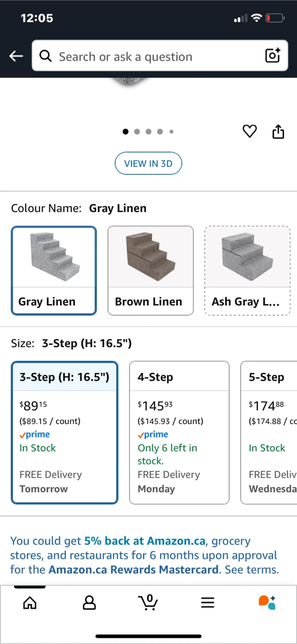Select the 3-Step size option

click(x=64, y=432)
